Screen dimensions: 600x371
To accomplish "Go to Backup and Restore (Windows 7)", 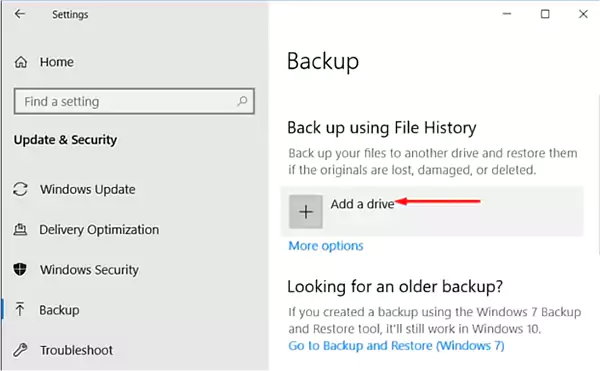I will tap(396, 346).
